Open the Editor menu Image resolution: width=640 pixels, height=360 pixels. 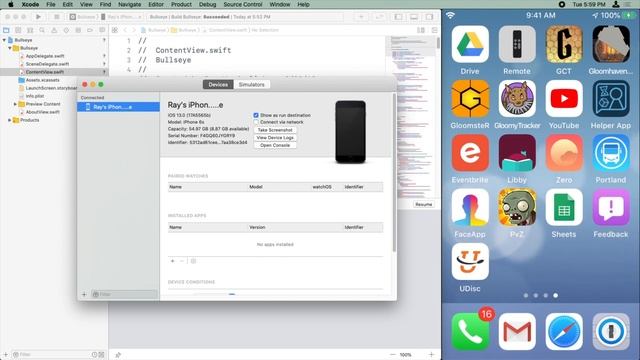tap(156, 4)
